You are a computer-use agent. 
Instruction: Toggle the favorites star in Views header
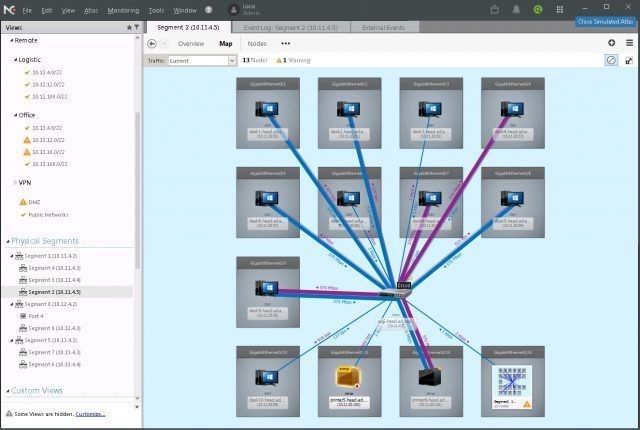pyautogui.click(x=129, y=27)
